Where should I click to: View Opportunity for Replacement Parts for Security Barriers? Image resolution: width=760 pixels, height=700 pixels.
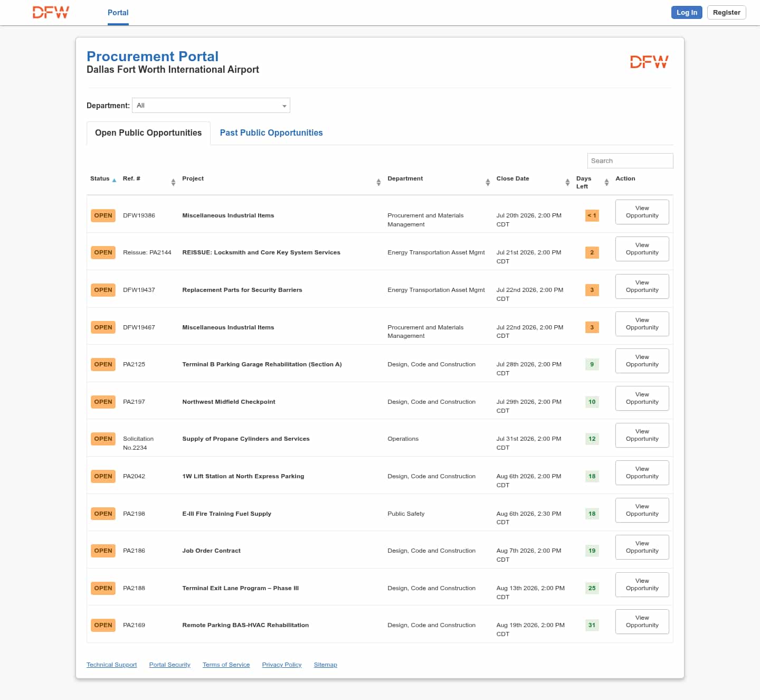(642, 286)
